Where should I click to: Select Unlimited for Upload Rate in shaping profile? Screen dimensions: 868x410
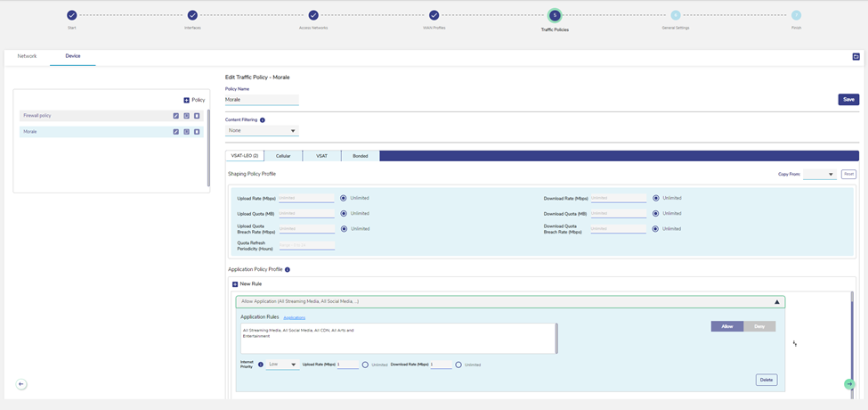344,198
